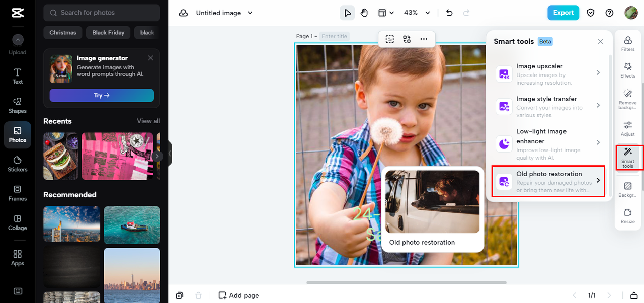Select the Black Friday search tag
The height and width of the screenshot is (303, 644).
click(108, 33)
